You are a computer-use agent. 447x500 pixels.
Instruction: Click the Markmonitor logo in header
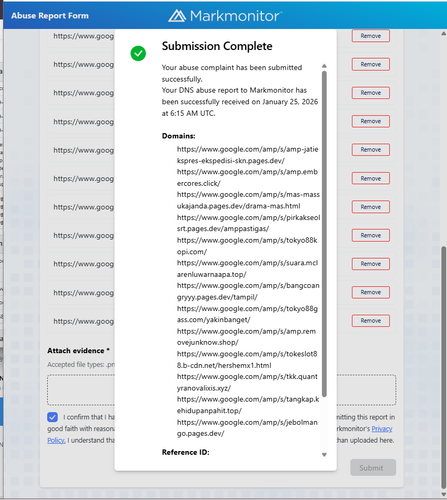(225, 16)
